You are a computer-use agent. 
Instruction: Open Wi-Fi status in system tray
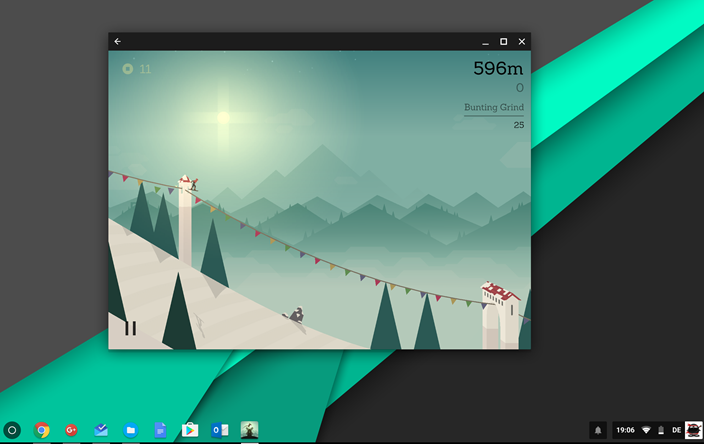point(646,430)
